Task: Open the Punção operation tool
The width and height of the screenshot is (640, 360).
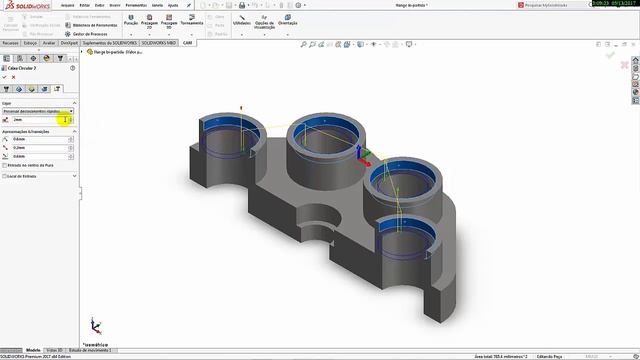Action: [x=131, y=20]
